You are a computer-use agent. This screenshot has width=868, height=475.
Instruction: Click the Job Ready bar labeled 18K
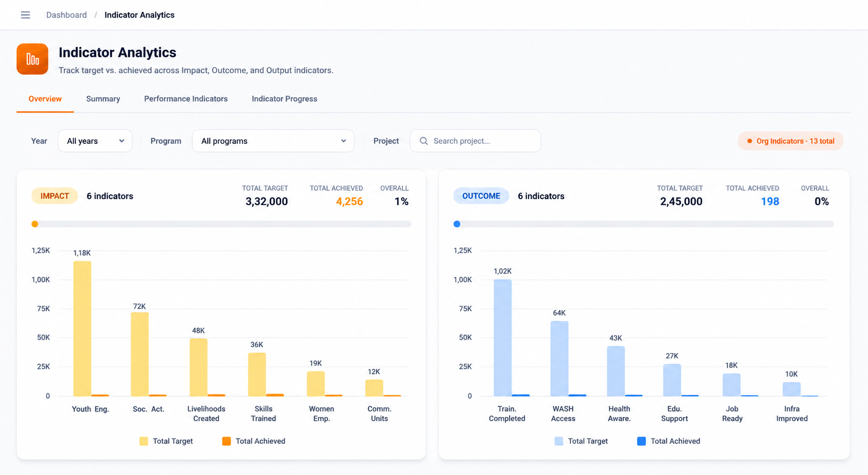731,384
